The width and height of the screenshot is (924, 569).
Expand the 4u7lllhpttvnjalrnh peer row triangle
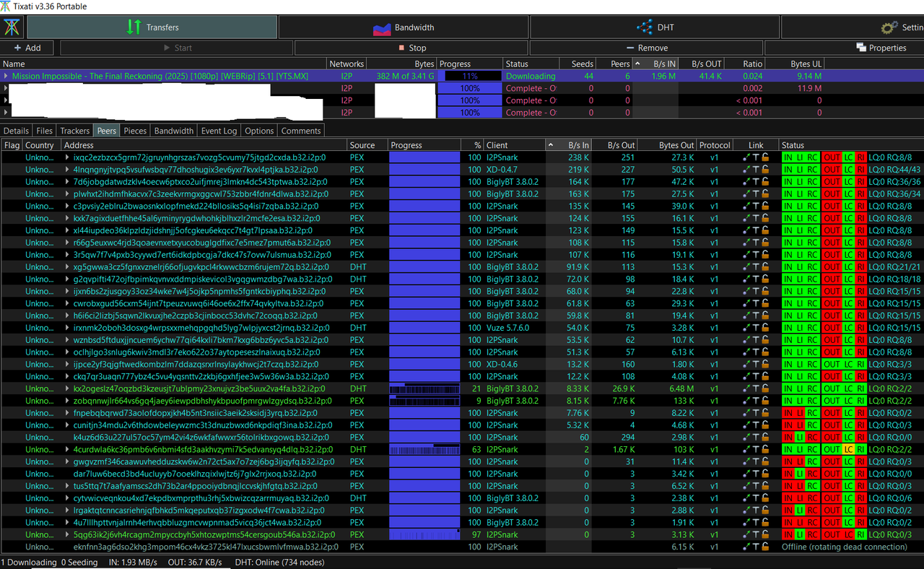click(67, 522)
